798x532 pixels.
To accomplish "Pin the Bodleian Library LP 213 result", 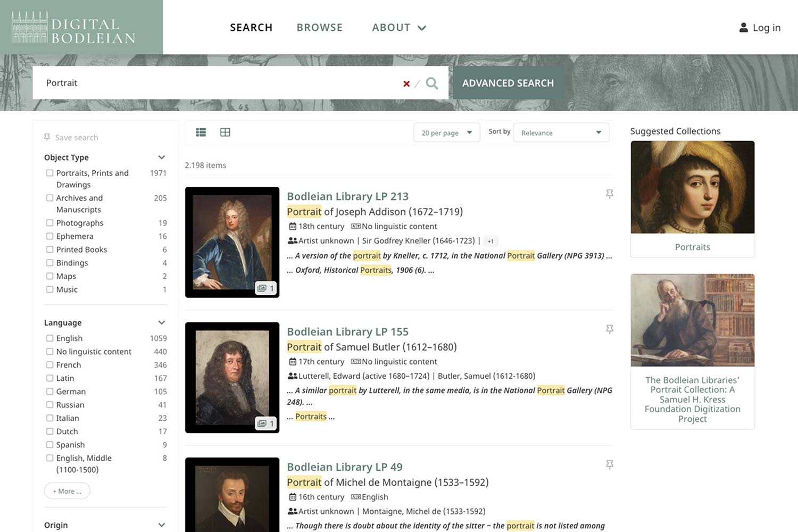I will 610,194.
